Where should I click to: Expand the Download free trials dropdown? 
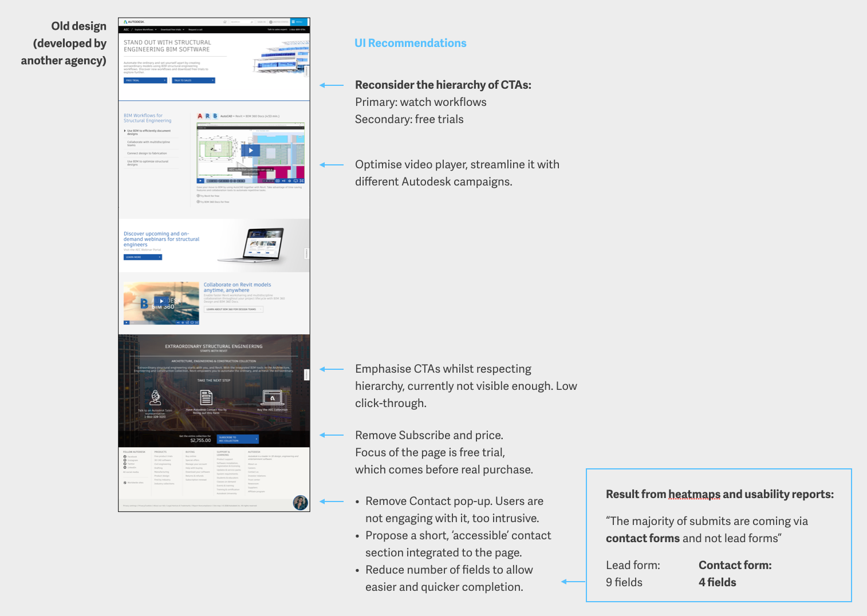coord(172,29)
